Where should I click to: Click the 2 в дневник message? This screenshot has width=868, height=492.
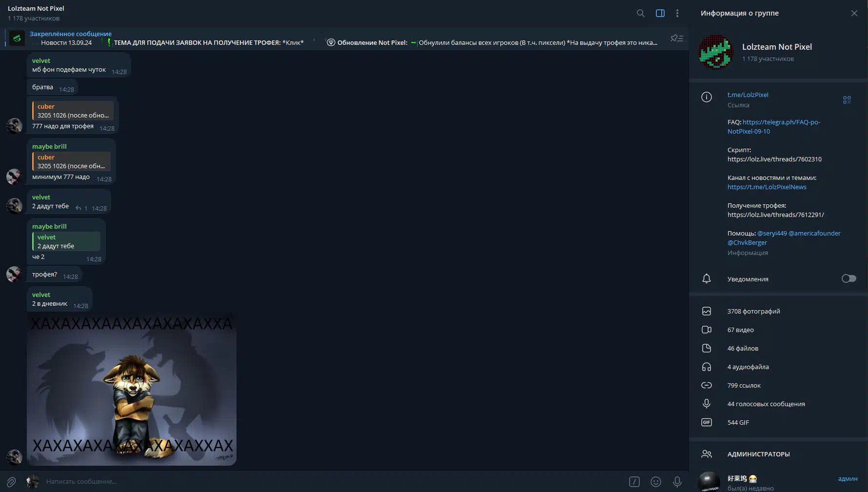point(59,299)
